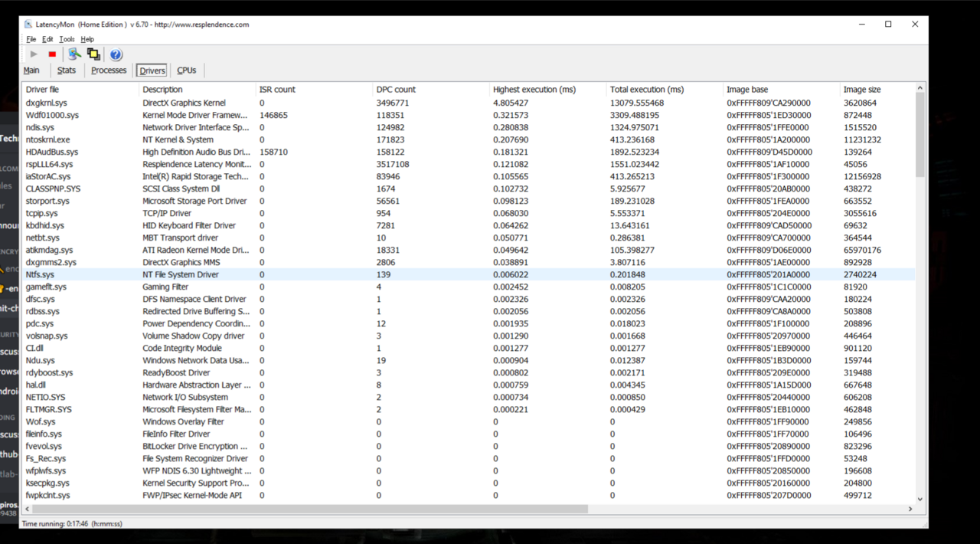
Task: Select the Drivers tab
Action: click(x=152, y=70)
